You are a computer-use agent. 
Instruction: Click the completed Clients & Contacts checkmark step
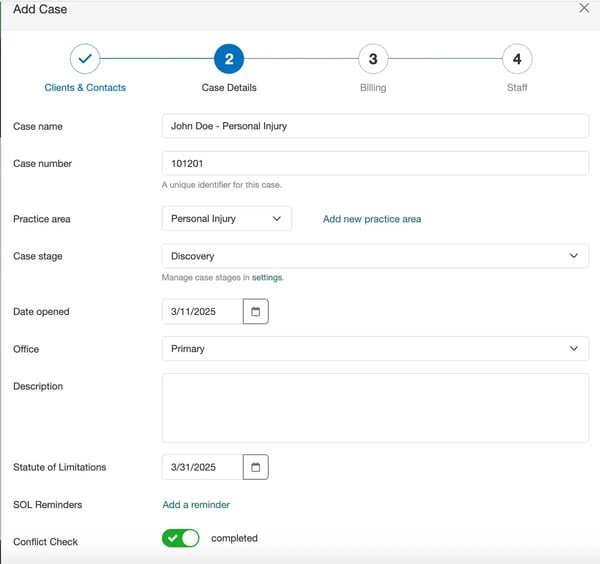pos(85,59)
